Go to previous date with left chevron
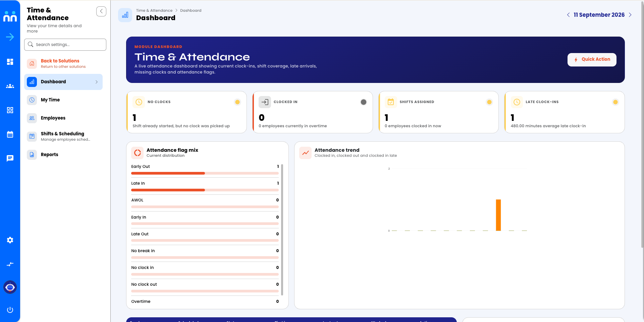This screenshot has width=644, height=322. pyautogui.click(x=568, y=15)
